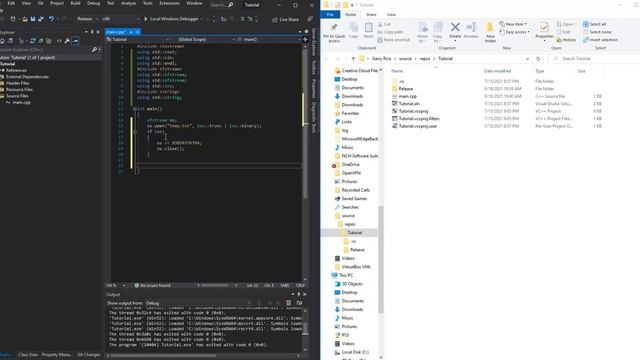Close the Output panel

point(304,294)
